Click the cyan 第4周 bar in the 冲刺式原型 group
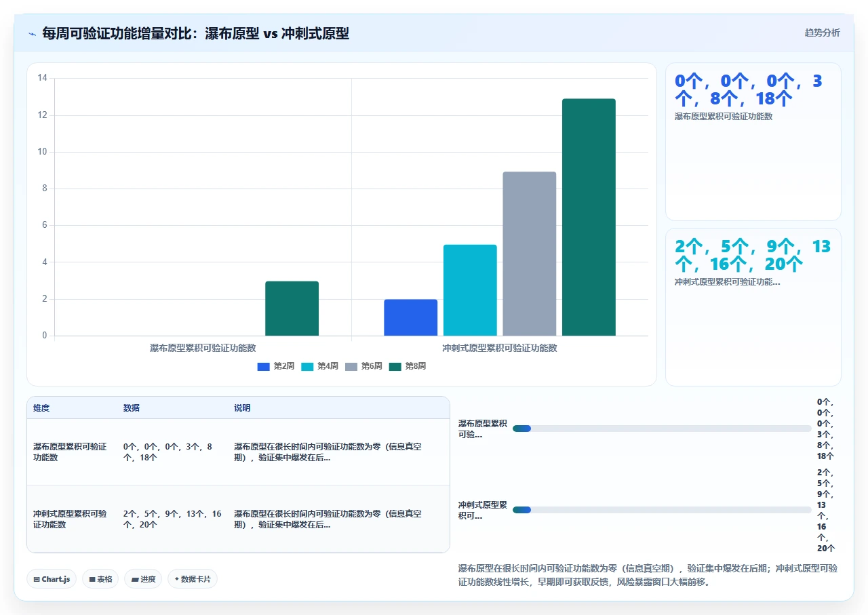Viewport: 868px width, 615px height. [x=470, y=290]
